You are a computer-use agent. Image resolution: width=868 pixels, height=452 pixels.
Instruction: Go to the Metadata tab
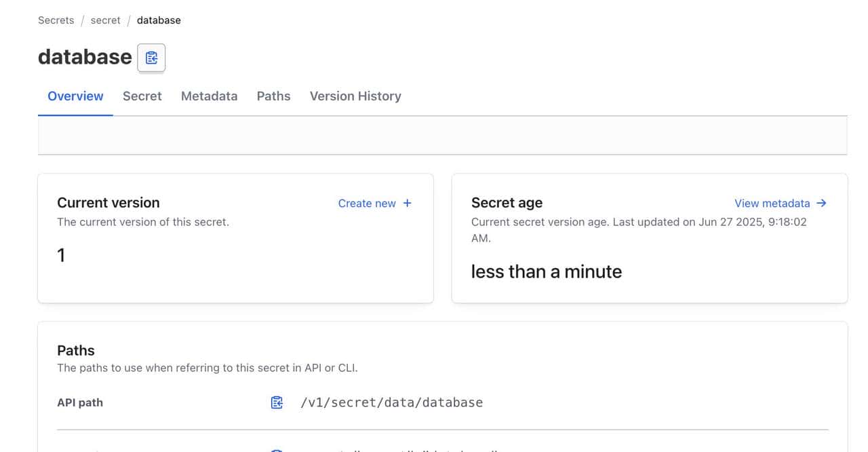click(x=209, y=96)
